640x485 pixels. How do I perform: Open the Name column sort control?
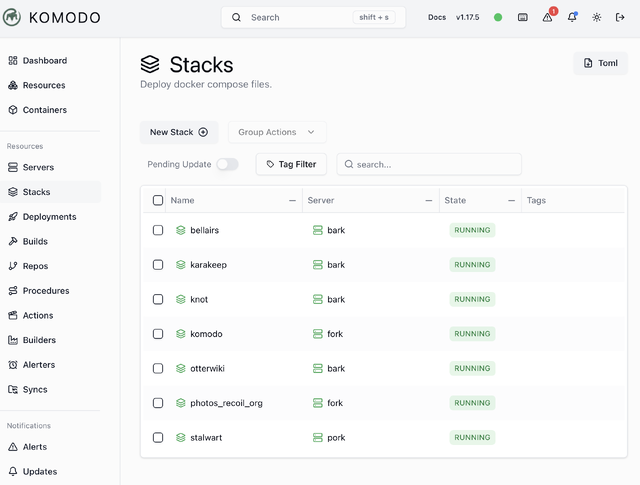pyautogui.click(x=292, y=200)
